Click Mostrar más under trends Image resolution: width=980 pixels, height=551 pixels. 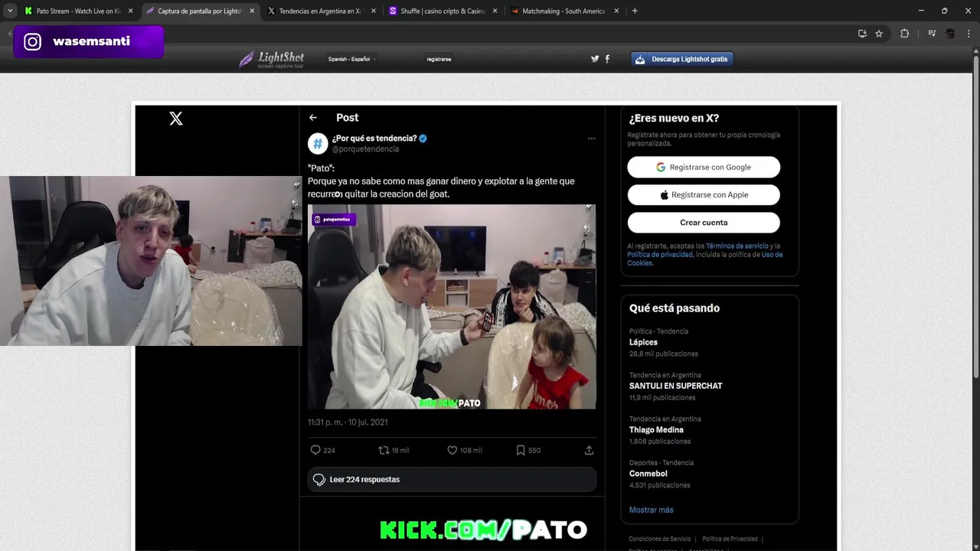(651, 510)
